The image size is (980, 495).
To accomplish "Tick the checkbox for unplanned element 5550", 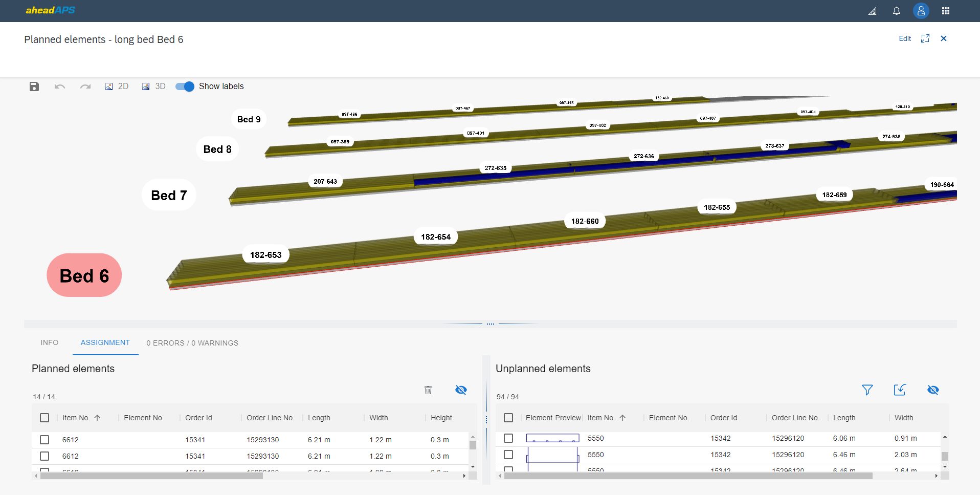I will pyautogui.click(x=508, y=439).
